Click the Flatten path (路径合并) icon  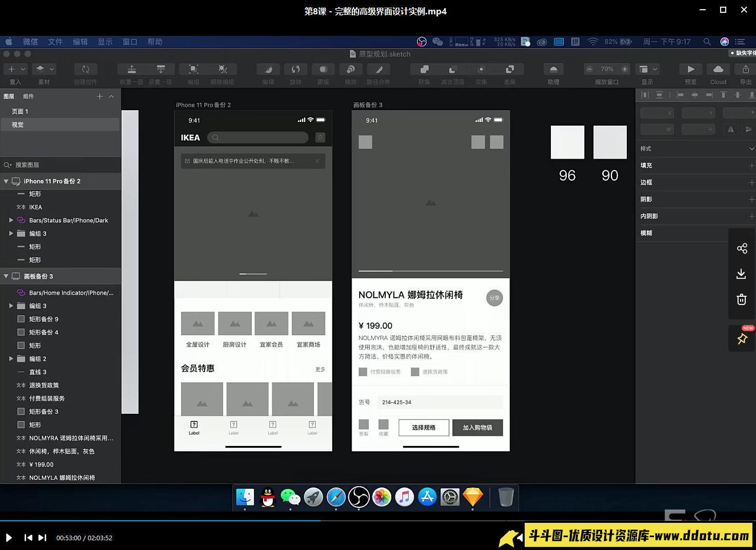pyautogui.click(x=379, y=69)
